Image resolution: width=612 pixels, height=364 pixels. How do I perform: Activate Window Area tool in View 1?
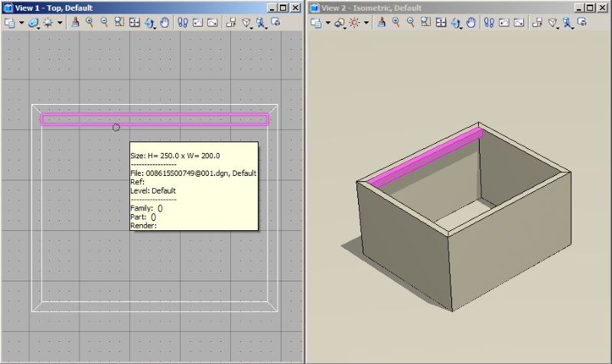point(119,23)
